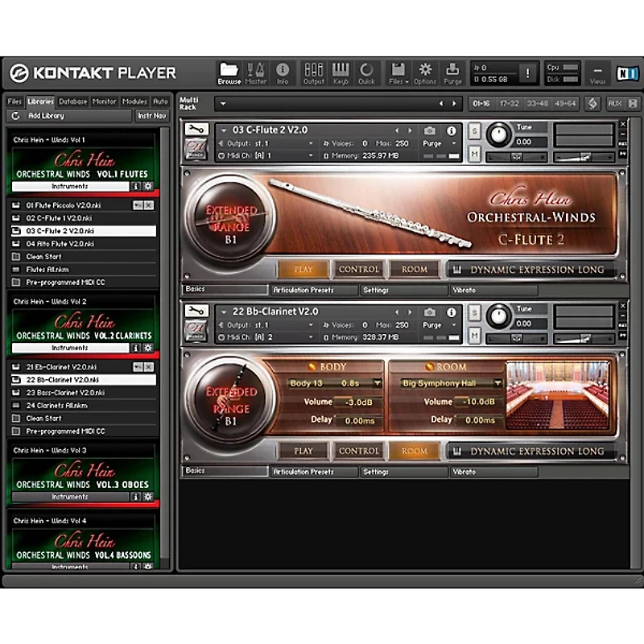Toggle Extended Range B1 on Bb-Clarinet
The height and width of the screenshot is (644, 644).
click(x=231, y=399)
